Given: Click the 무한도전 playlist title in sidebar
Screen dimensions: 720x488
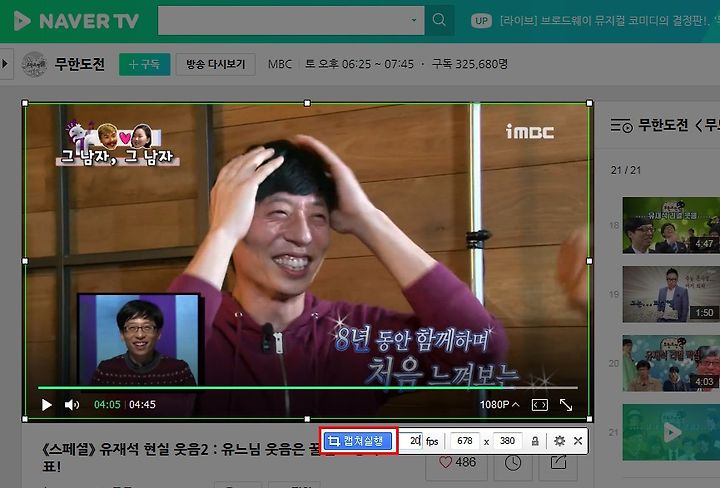Looking at the screenshot, I should pos(679,125).
